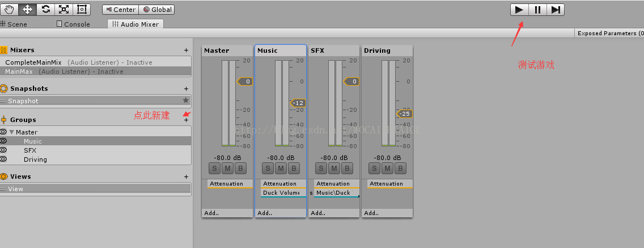The width and height of the screenshot is (644, 248).
Task: Add a new view with Views plus
Action: [x=186, y=177]
